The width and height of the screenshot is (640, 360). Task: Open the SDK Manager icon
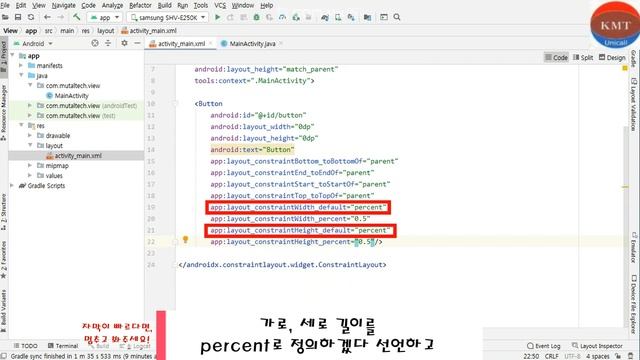(x=351, y=17)
